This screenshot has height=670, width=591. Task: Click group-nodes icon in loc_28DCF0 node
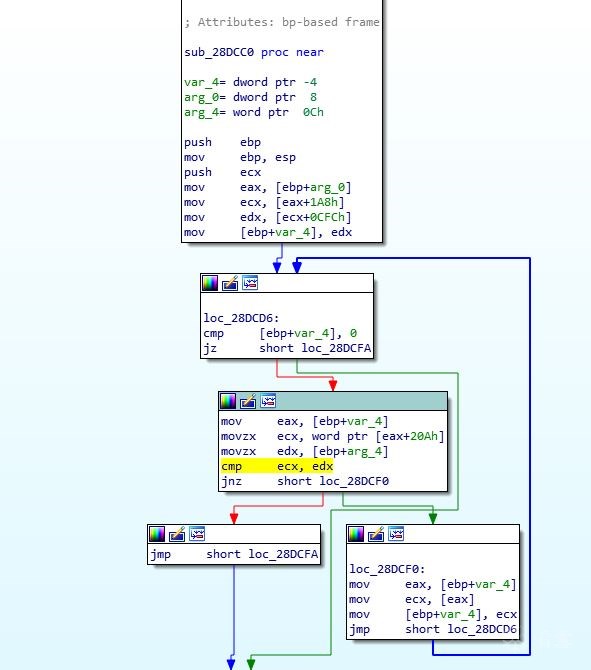[x=396, y=534]
